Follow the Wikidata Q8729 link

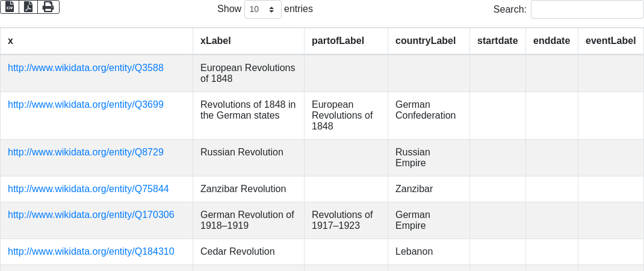coord(85,152)
